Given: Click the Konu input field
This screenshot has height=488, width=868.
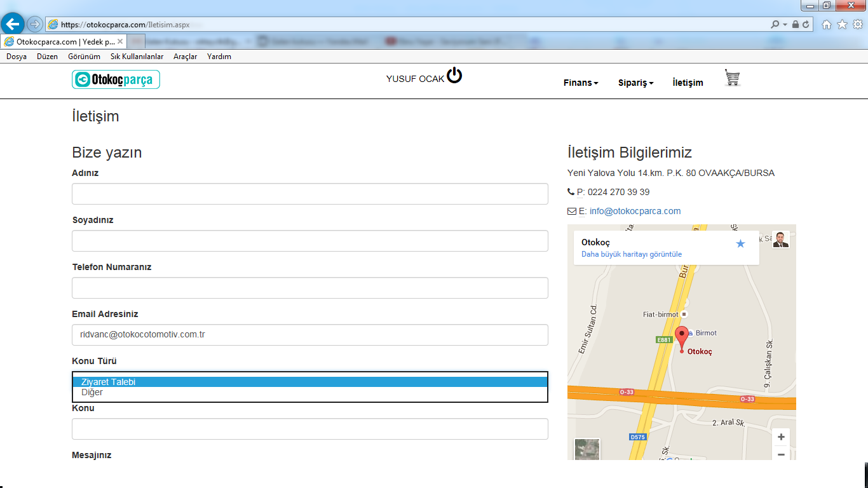Looking at the screenshot, I should point(310,429).
